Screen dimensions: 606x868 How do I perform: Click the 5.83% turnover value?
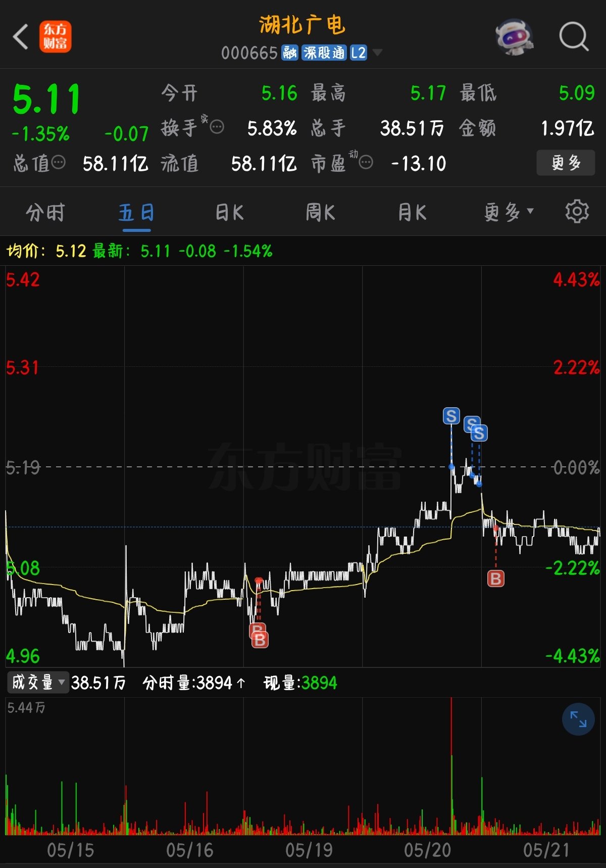pos(272,128)
